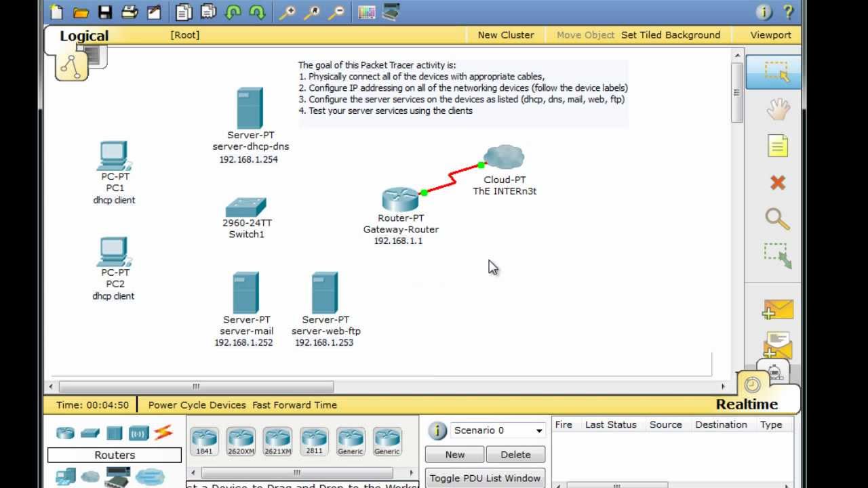Reset the workspace zoom level
Viewport: 868px width, 488px height.
point(311,12)
